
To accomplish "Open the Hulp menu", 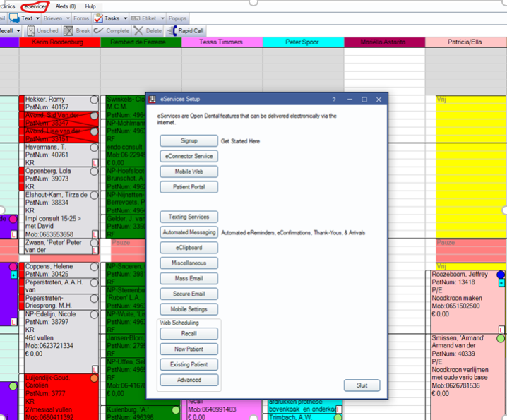I will pos(90,6).
